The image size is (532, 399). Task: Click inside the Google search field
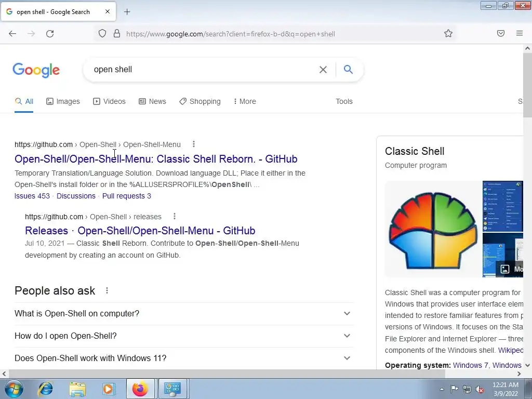click(204, 70)
